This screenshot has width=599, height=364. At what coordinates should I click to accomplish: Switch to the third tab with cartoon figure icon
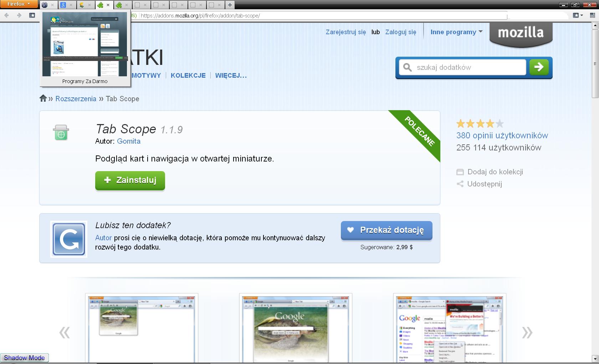pos(82,5)
